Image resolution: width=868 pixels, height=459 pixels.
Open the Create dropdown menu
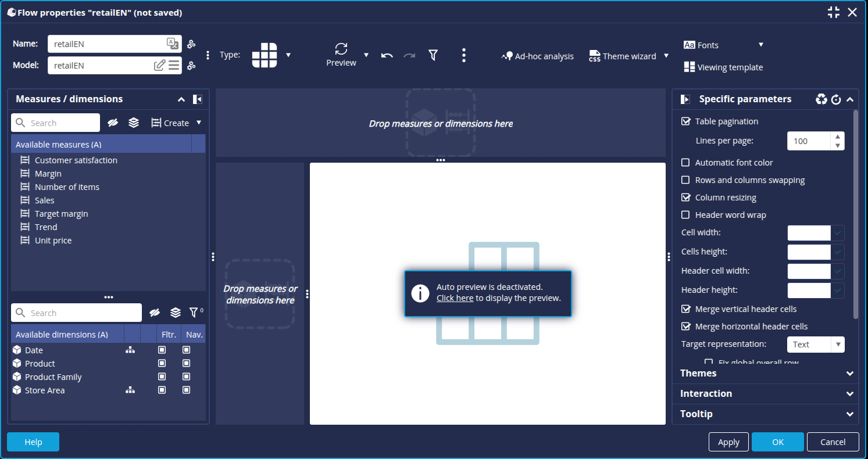tap(198, 123)
